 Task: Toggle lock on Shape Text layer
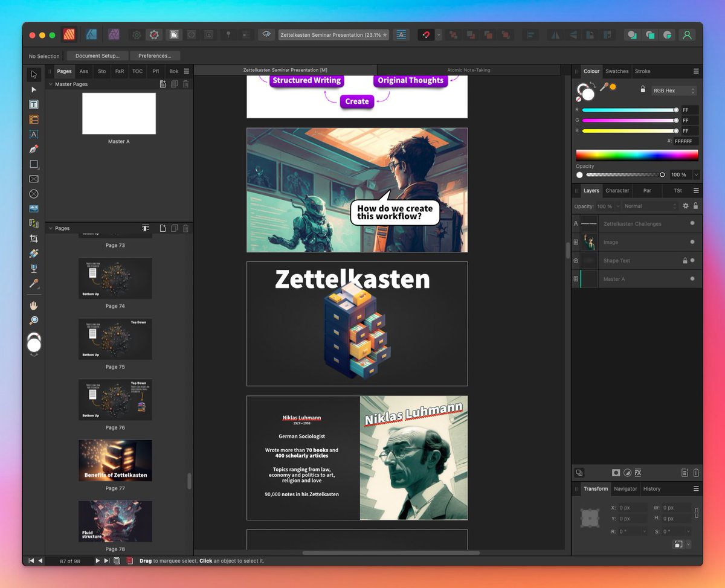click(685, 260)
